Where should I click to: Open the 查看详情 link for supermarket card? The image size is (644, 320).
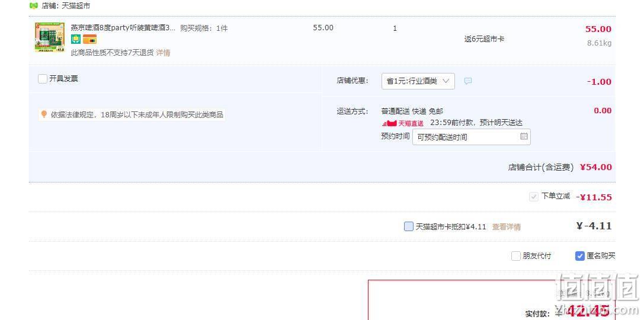pyautogui.click(x=507, y=227)
